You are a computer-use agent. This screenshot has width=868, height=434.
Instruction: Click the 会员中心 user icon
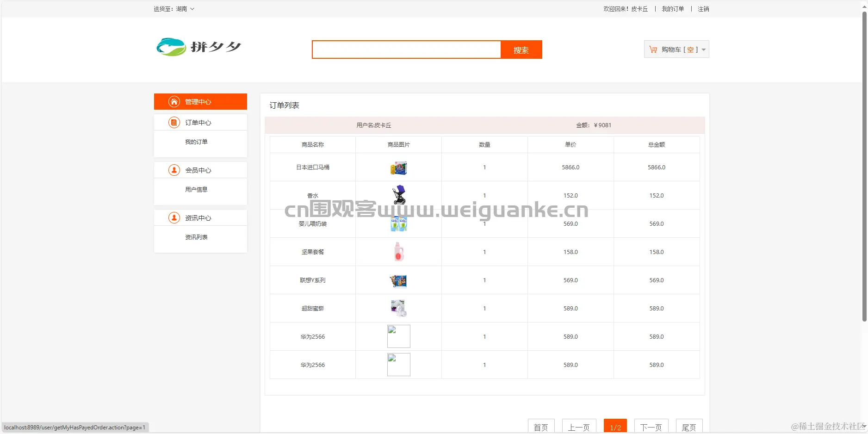[174, 170]
